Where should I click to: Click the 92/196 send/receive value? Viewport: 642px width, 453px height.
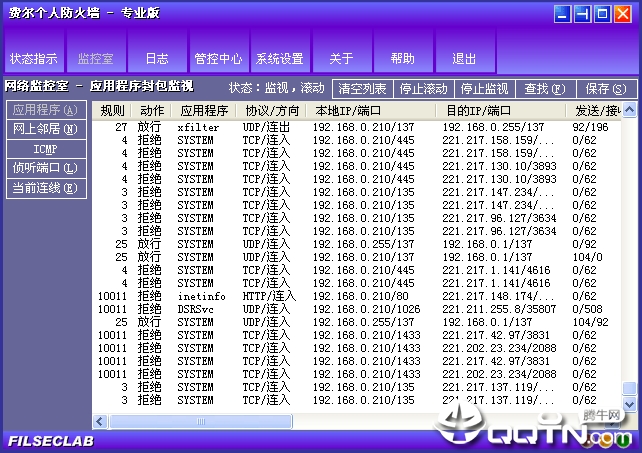pos(590,127)
